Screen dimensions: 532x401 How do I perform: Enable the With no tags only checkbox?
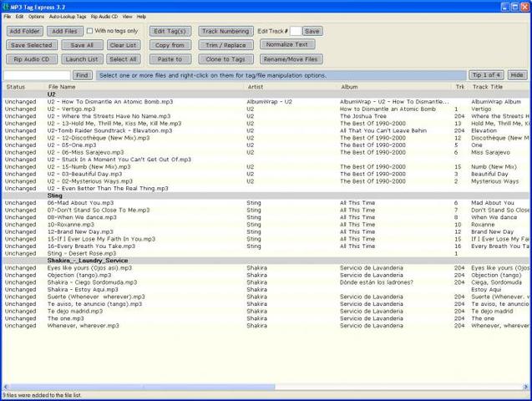89,31
